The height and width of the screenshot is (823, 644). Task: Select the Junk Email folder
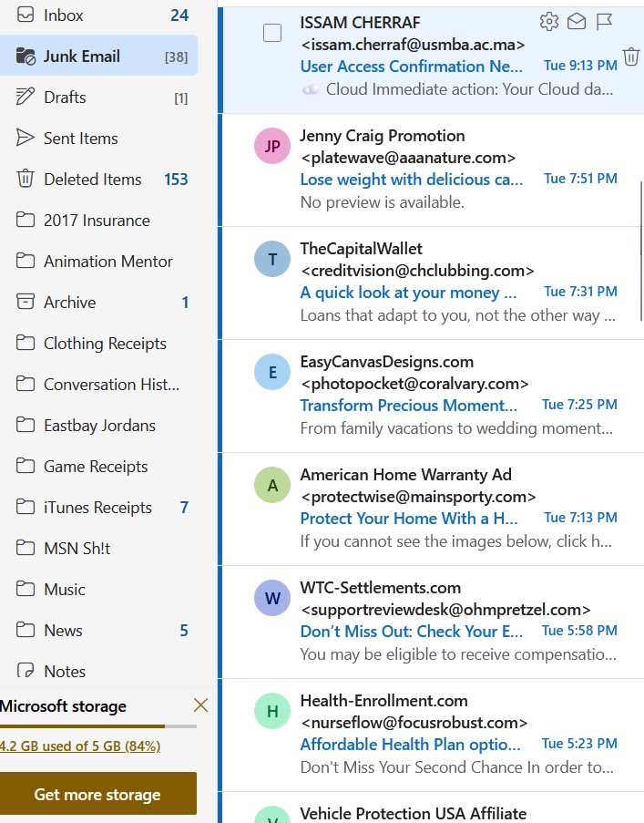click(98, 56)
